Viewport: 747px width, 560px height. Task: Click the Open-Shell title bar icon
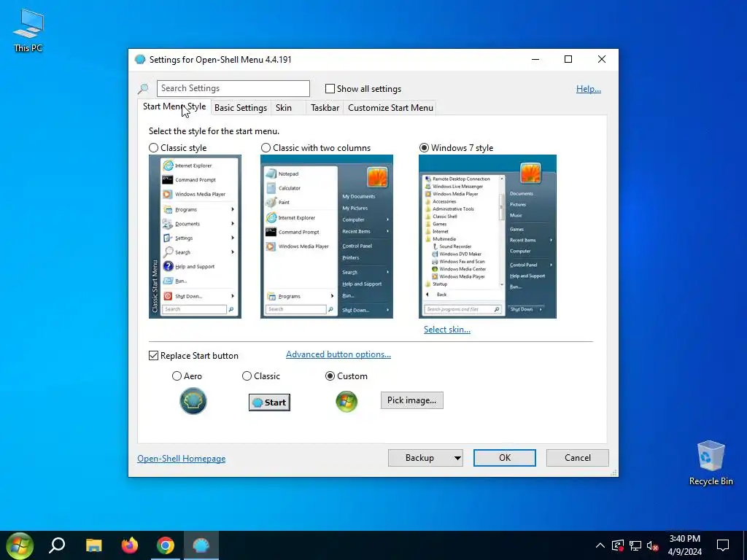140,60
